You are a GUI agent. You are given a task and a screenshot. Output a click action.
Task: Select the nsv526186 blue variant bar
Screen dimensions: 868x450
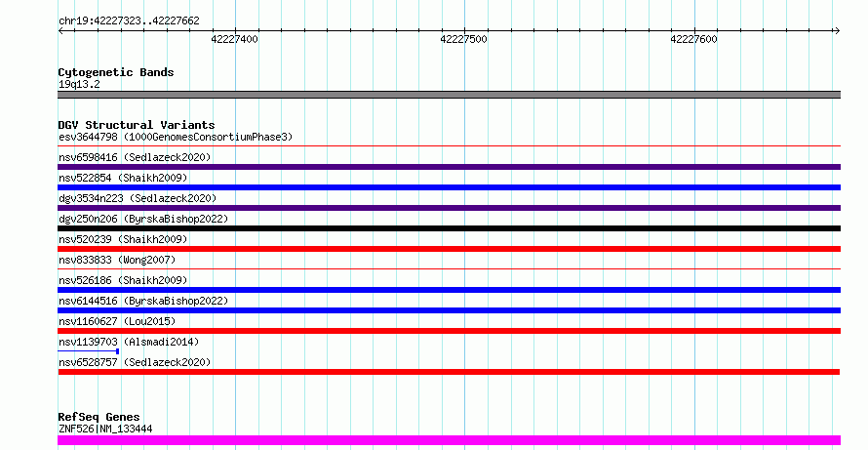point(449,290)
